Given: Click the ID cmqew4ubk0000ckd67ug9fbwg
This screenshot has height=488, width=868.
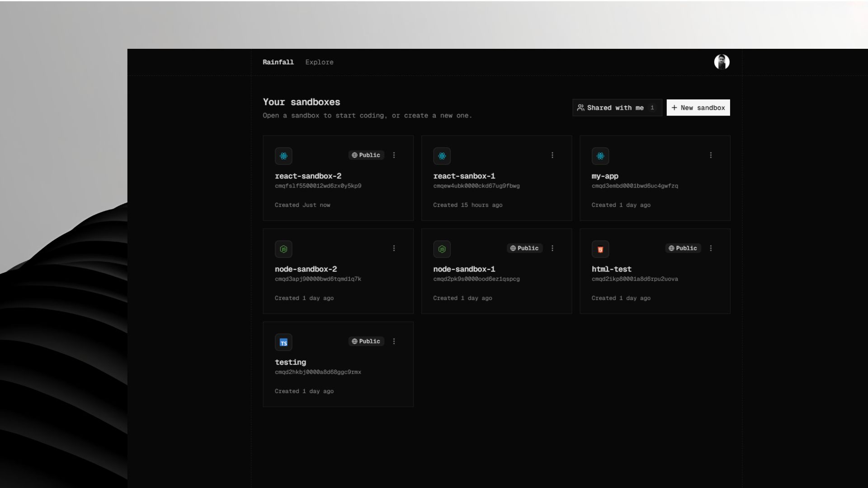Looking at the screenshot, I should 476,186.
